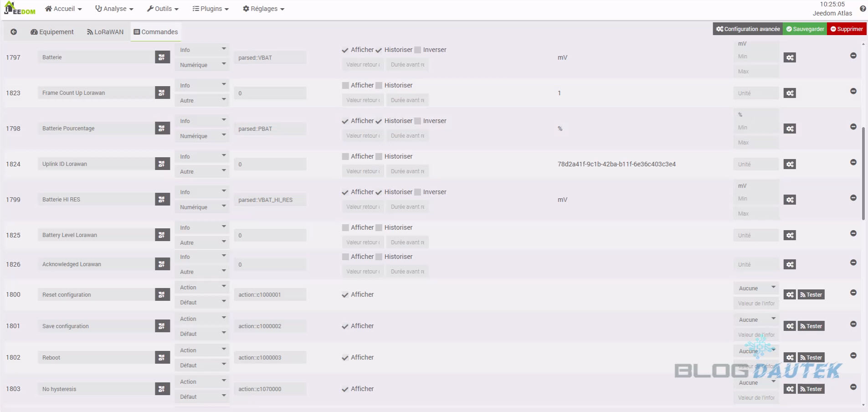Toggle Afficher checkbox for Frame Count Up Lorawan

[x=345, y=86]
